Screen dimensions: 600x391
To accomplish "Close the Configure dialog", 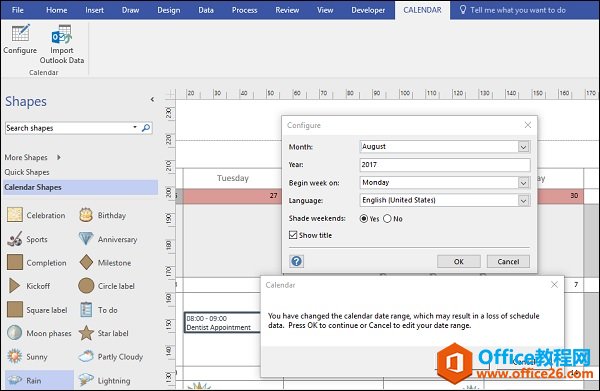I will click(528, 125).
